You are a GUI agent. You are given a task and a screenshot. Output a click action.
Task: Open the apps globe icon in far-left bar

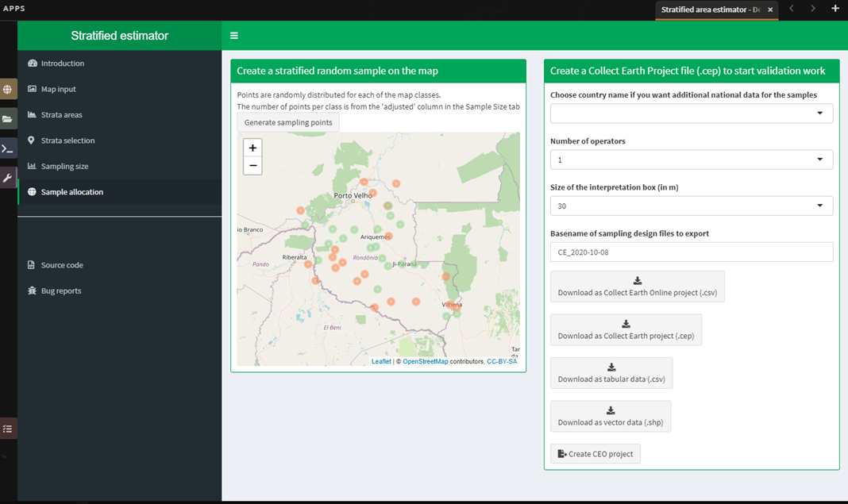click(x=8, y=89)
